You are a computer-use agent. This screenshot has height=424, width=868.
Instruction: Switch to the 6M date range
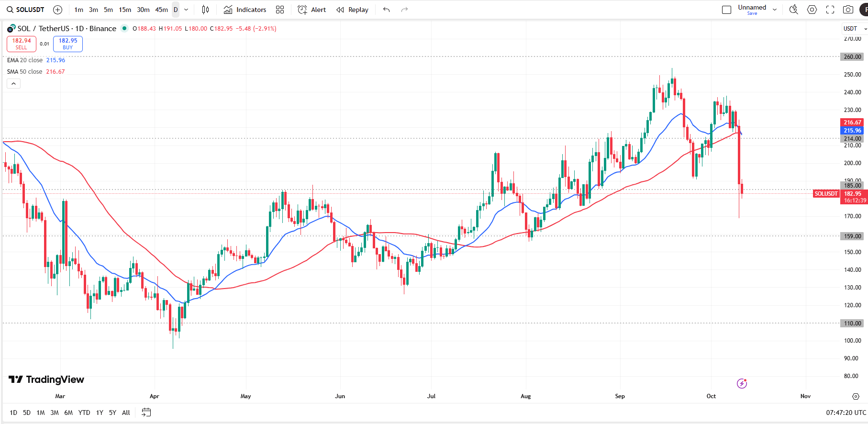(68, 413)
